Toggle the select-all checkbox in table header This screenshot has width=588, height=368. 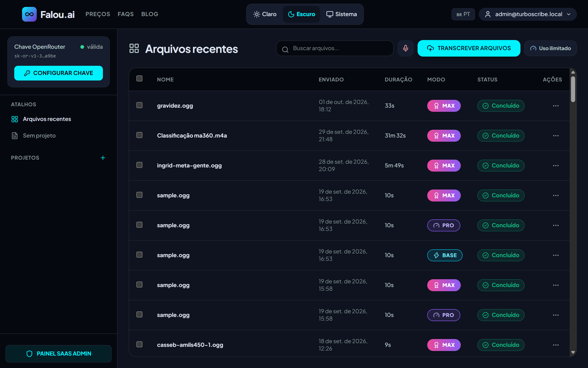point(139,78)
